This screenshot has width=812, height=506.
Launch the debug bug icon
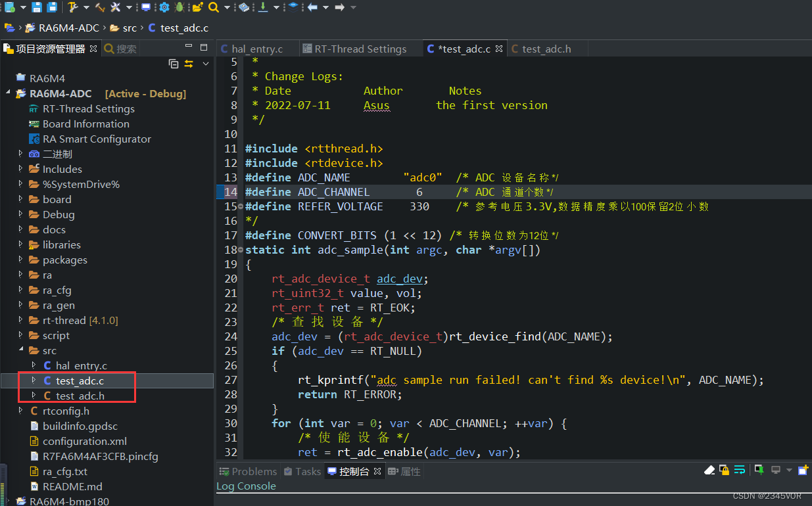[x=179, y=7]
